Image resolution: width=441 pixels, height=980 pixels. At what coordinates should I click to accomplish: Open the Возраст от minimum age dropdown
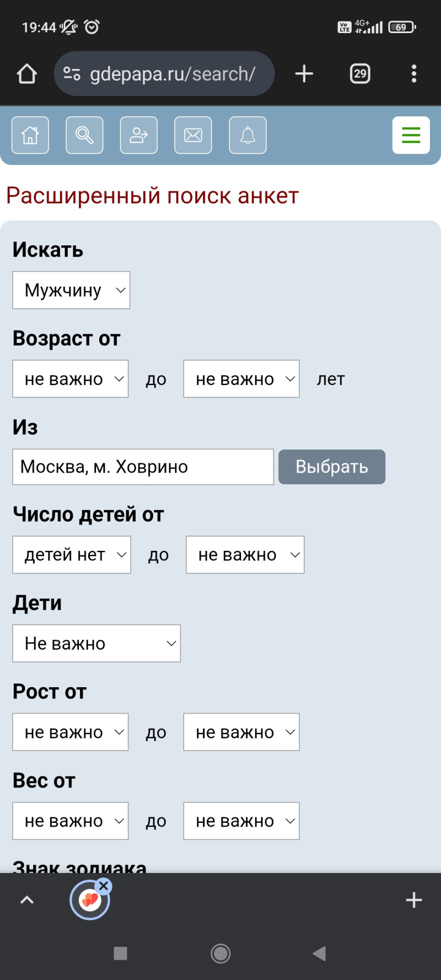pyautogui.click(x=71, y=379)
